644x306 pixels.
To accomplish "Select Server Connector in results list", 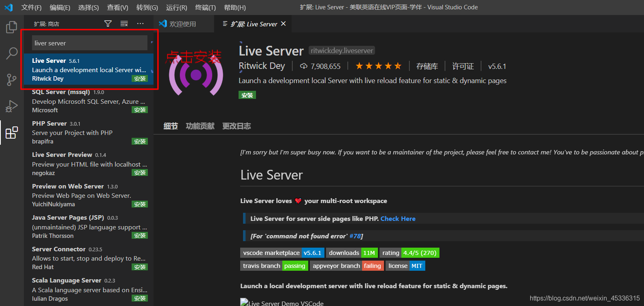I will [x=89, y=258].
